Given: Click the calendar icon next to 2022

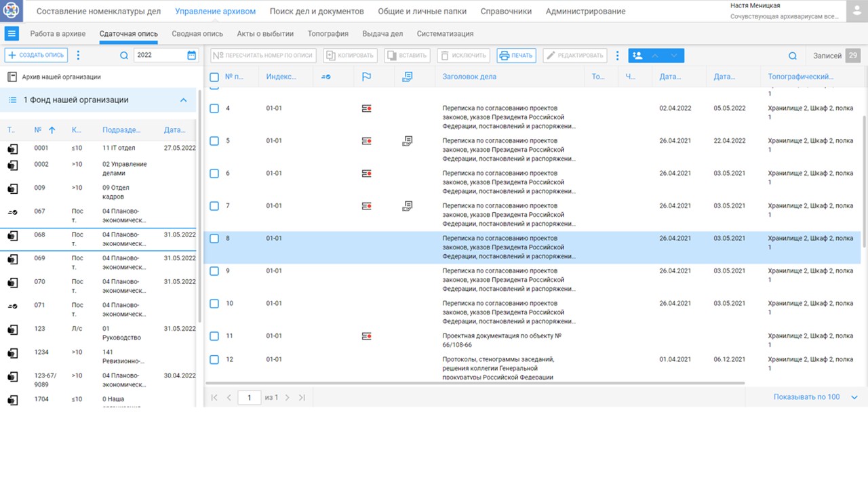Looking at the screenshot, I should pyautogui.click(x=191, y=56).
